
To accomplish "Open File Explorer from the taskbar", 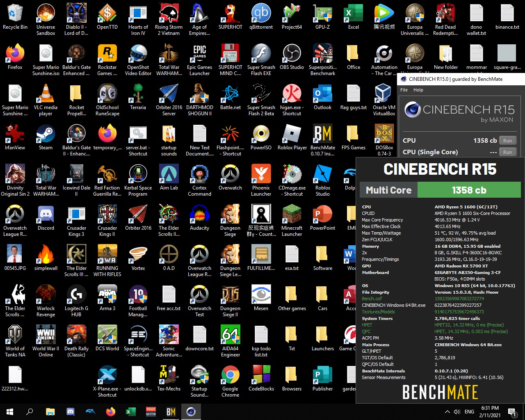I will (50, 412).
